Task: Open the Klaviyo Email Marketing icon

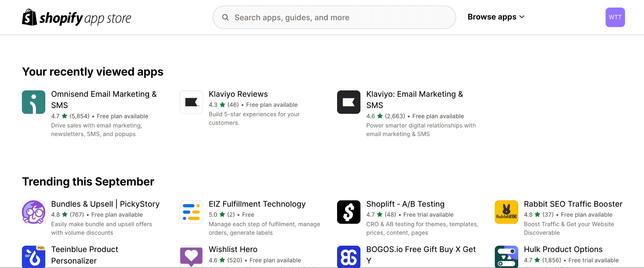Action: click(x=349, y=102)
